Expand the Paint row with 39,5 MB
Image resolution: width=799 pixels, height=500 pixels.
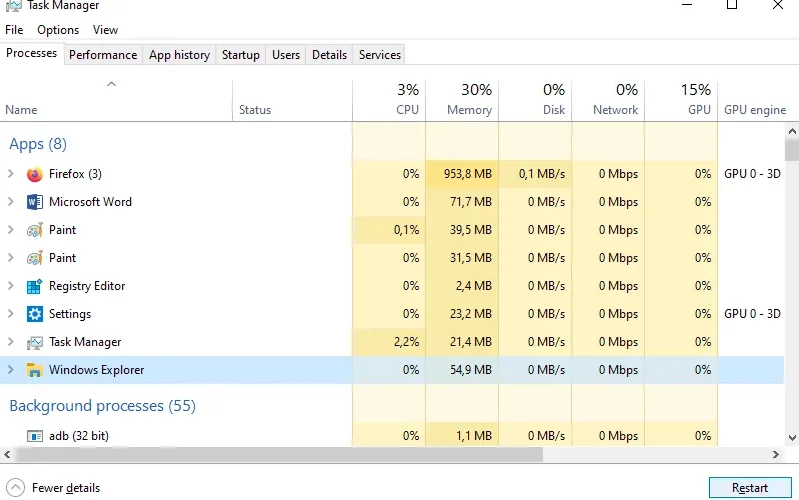coord(11,230)
